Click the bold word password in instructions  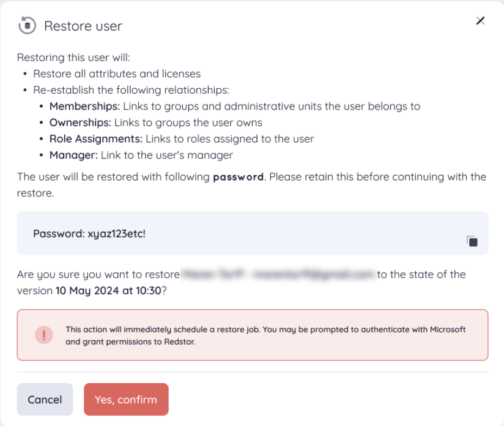238,177
